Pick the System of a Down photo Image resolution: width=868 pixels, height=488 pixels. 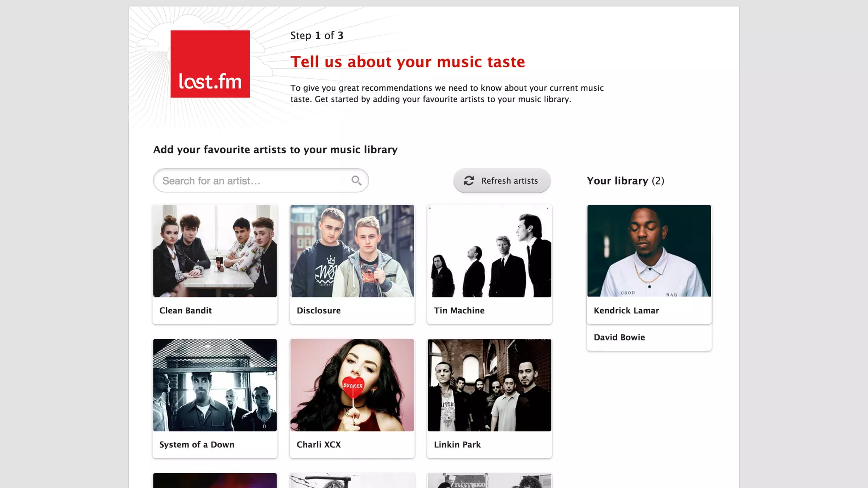coord(215,385)
